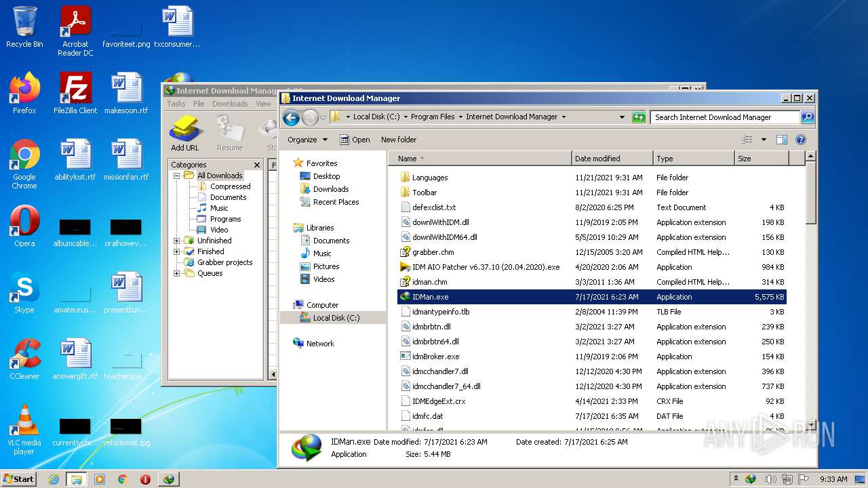Expand the Queues category in IDM
The image size is (868, 488).
[x=177, y=273]
